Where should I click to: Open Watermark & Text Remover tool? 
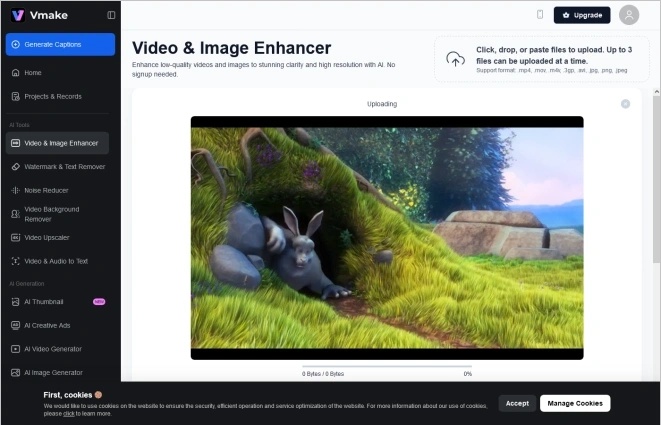click(x=57, y=167)
